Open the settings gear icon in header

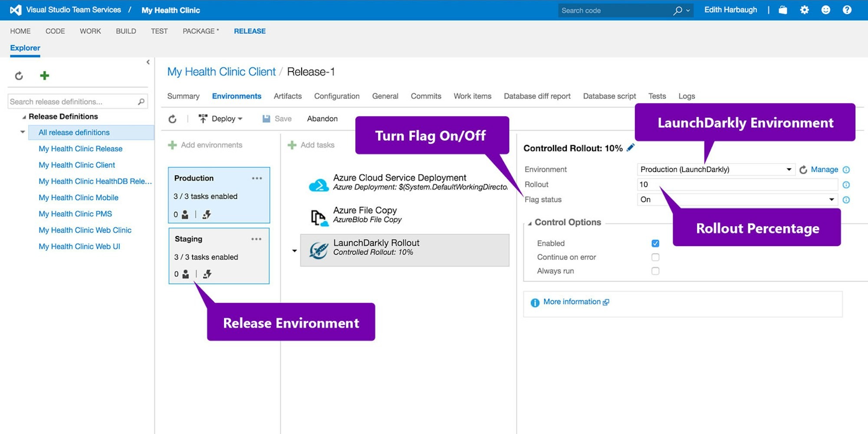(804, 10)
